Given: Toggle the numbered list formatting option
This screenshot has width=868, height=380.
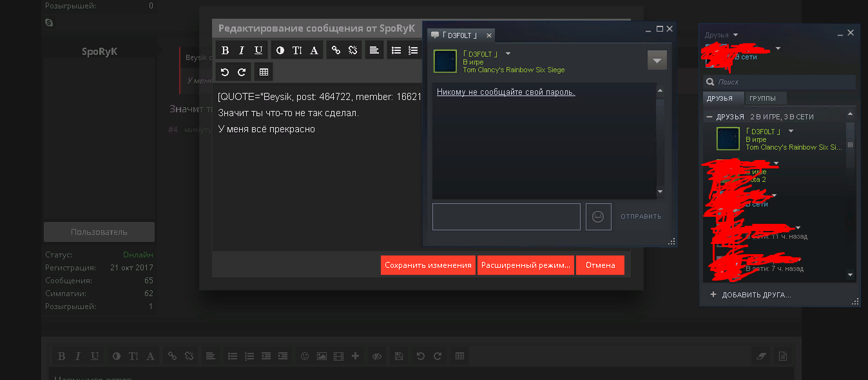Looking at the screenshot, I should 413,49.
